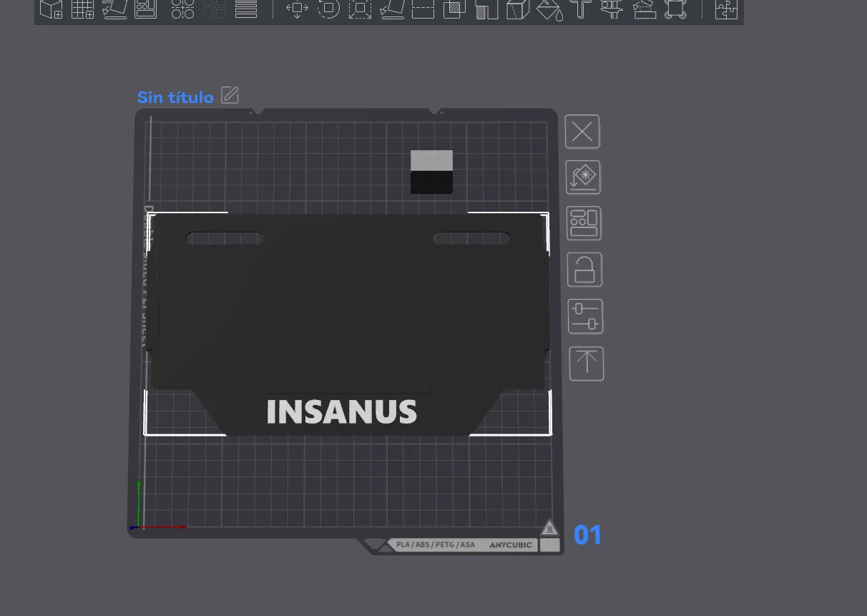Arrange objects on this plate
Screen dimensions: 867x616
coord(584,223)
